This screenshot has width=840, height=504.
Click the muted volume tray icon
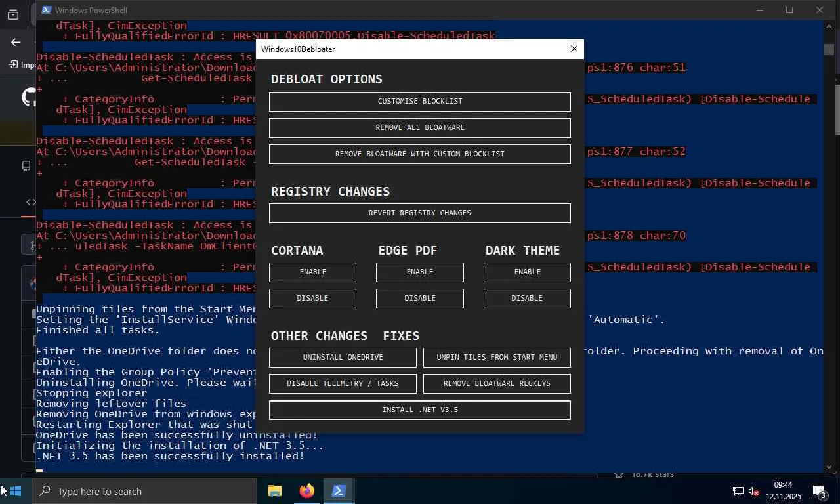(754, 491)
